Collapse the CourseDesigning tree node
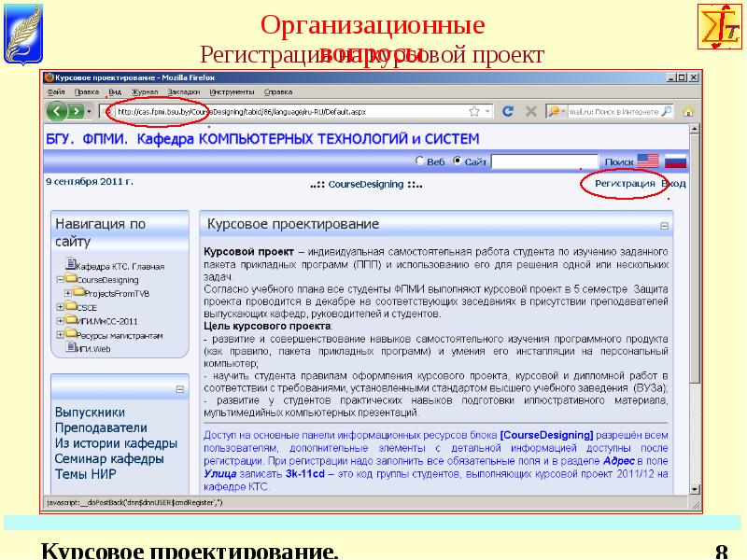The width and height of the screenshot is (747, 560). coord(59,278)
